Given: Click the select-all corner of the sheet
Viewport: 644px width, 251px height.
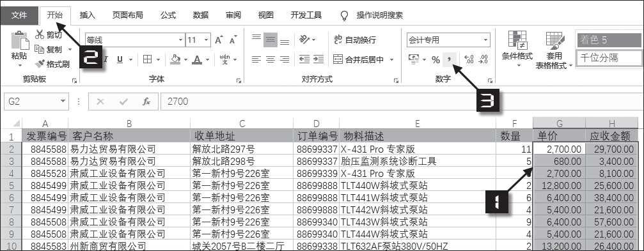Looking at the screenshot, I should 11,123.
